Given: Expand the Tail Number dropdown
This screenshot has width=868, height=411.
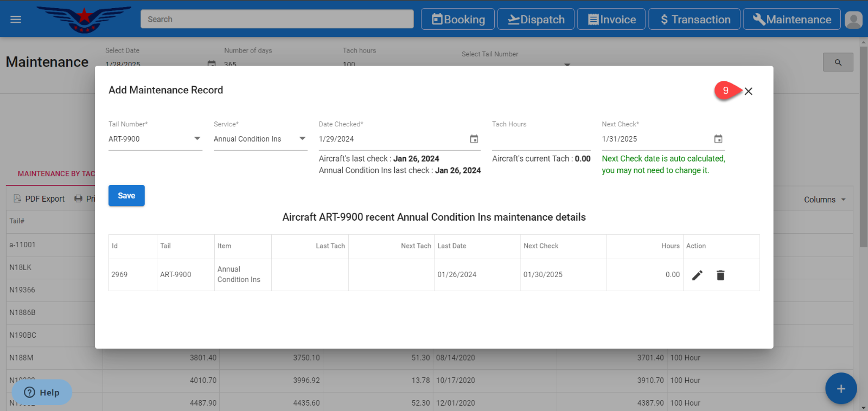Looking at the screenshot, I should (197, 139).
